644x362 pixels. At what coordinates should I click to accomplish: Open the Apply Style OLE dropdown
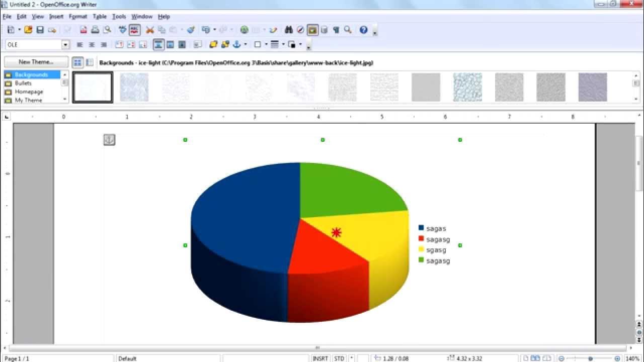(65, 45)
